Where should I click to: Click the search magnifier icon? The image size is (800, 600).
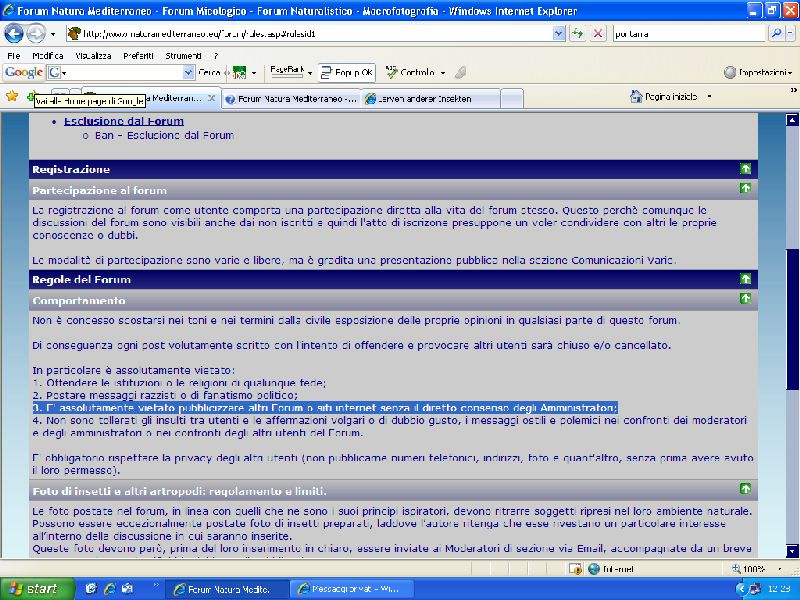click(x=776, y=33)
